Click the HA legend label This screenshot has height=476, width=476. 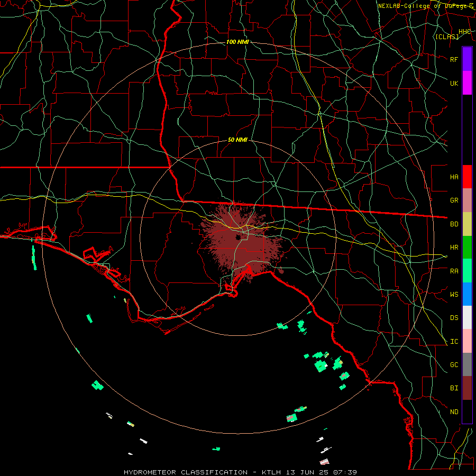point(454,177)
